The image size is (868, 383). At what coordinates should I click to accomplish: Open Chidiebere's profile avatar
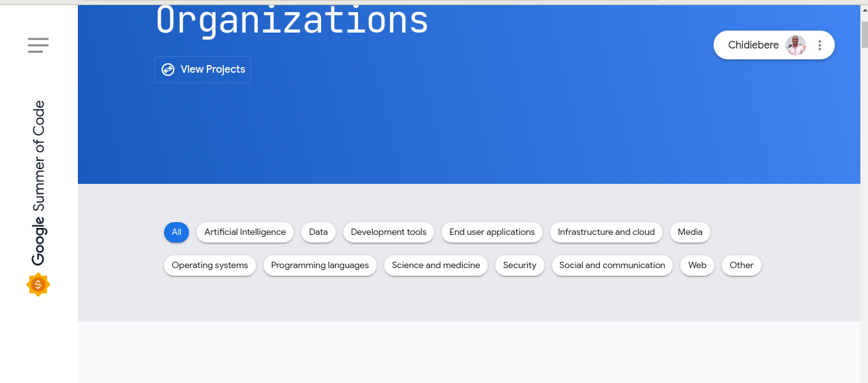pyautogui.click(x=796, y=45)
